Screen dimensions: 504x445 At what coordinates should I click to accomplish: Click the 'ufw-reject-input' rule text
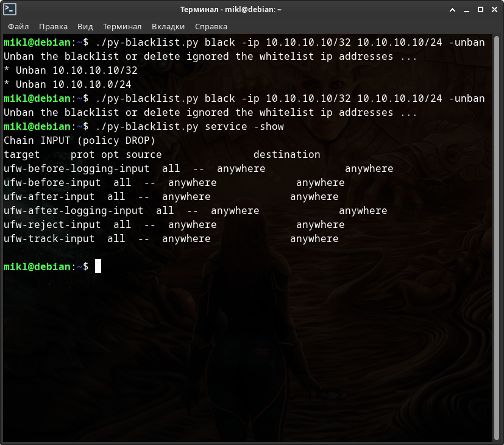[x=52, y=224]
